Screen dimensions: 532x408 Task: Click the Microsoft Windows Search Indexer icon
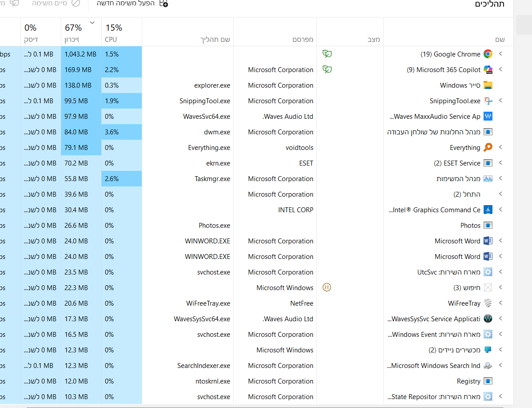tap(488, 366)
